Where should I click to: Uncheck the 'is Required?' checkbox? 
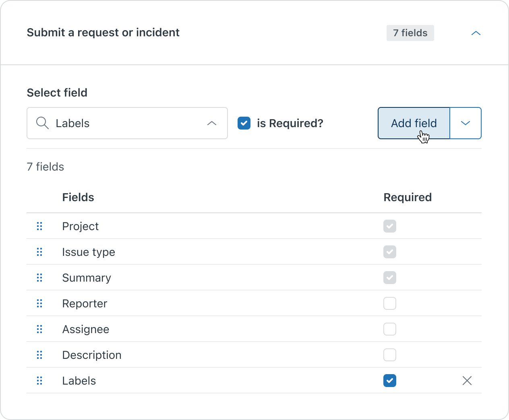(244, 123)
